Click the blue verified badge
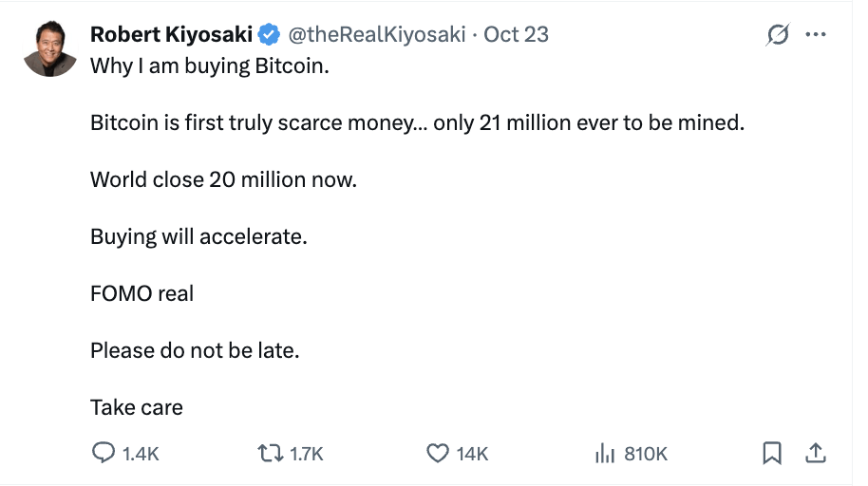The height and width of the screenshot is (486, 868). (269, 35)
